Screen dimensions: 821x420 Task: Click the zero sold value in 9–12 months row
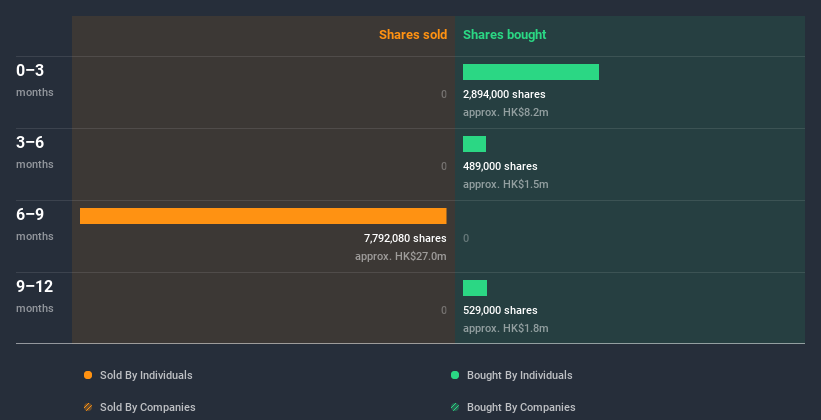click(x=443, y=310)
